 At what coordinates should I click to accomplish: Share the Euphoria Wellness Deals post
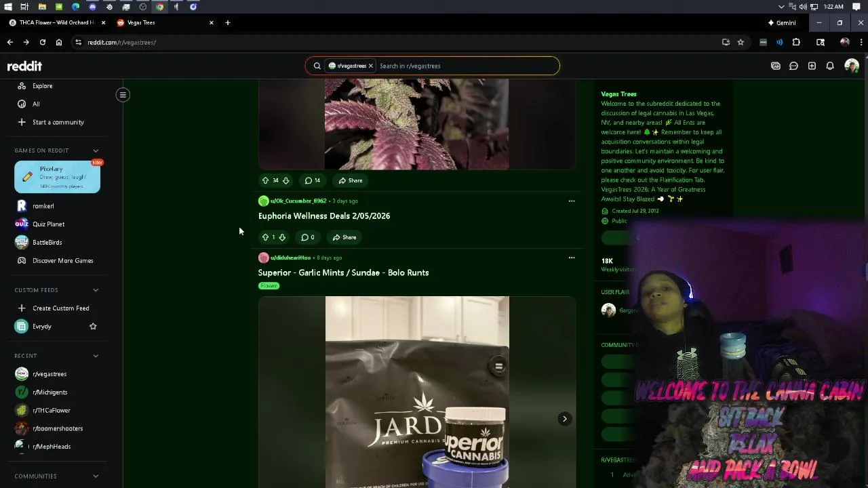tap(344, 237)
